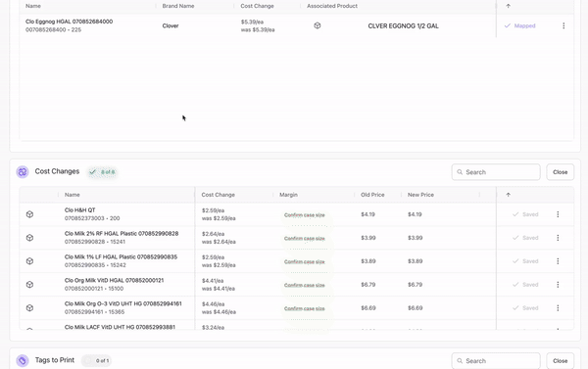Click Saved status for Clo H&H QT
This screenshot has width=588, height=369.
coord(525,214)
